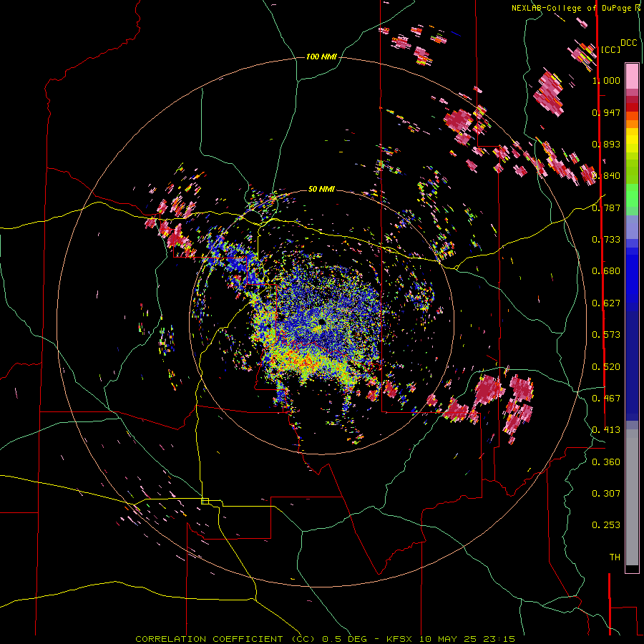Click the 0.947 scale value

[x=606, y=112]
